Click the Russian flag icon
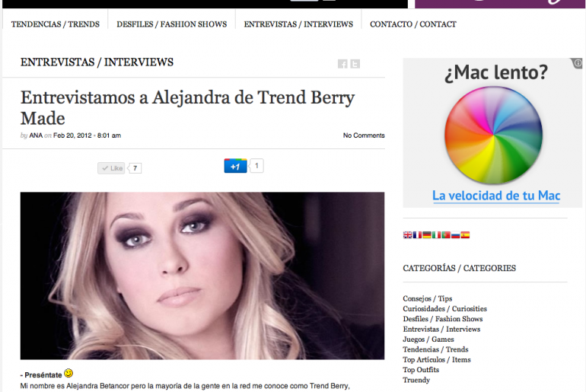Screen dimensions: 586x392 click(x=455, y=234)
